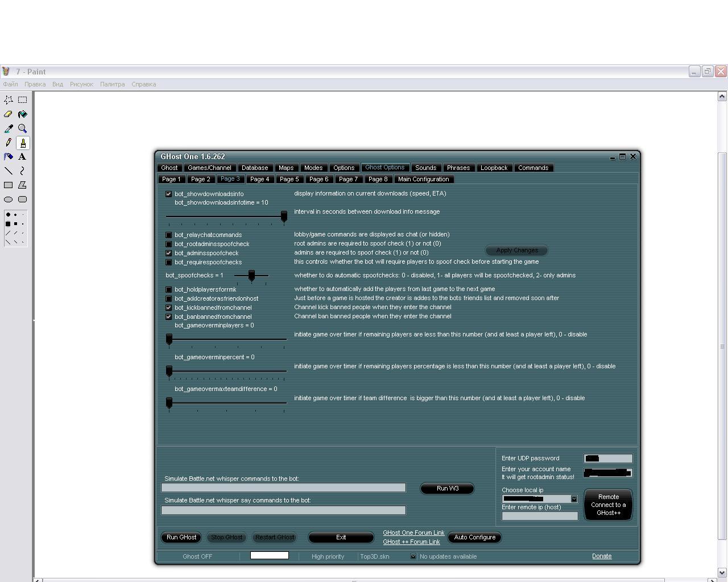Toggle the No updates available checkbox
Screen dimensions: 728x582
pyautogui.click(x=413, y=556)
